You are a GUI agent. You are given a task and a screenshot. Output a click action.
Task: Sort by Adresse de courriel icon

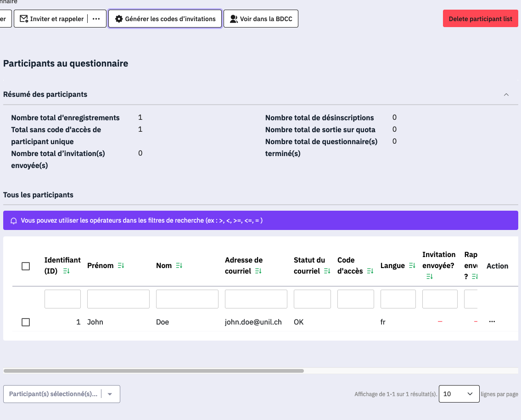258,271
